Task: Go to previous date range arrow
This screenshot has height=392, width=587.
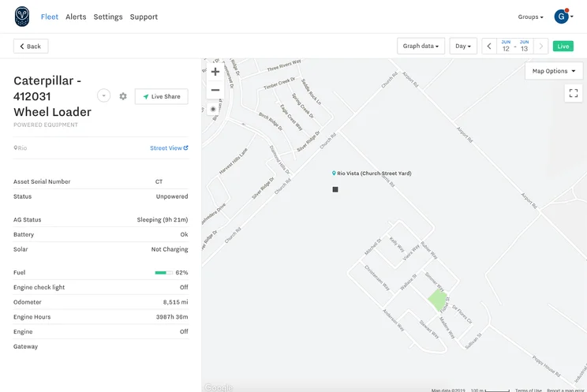Action: pyautogui.click(x=489, y=46)
